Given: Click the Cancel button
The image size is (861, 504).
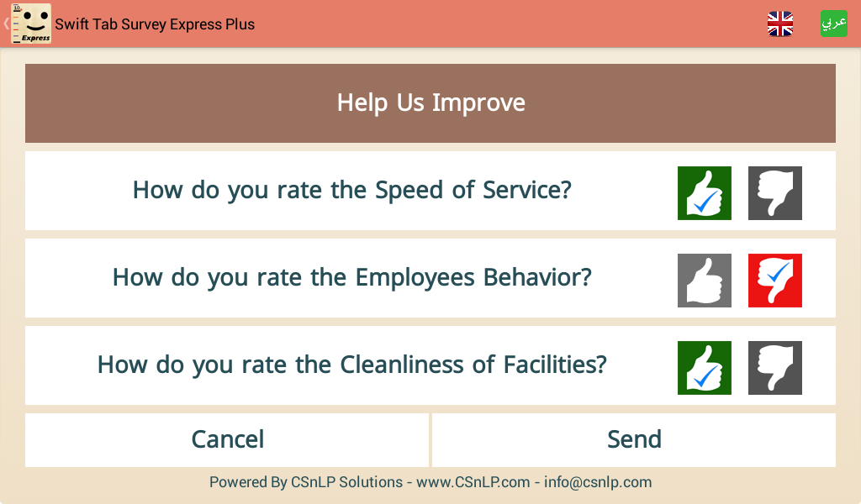Looking at the screenshot, I should [x=227, y=440].
